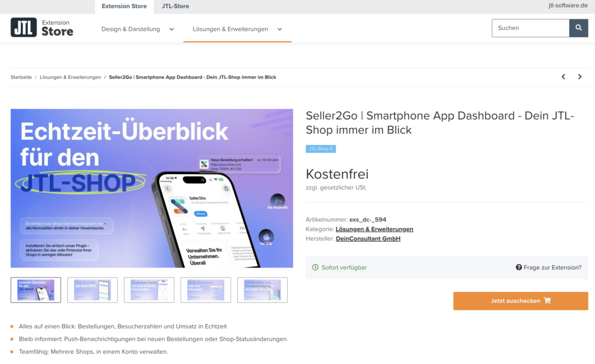This screenshot has width=595, height=364.
Task: Click the main Echtzeit-Überblick product image
Action: pos(152,189)
